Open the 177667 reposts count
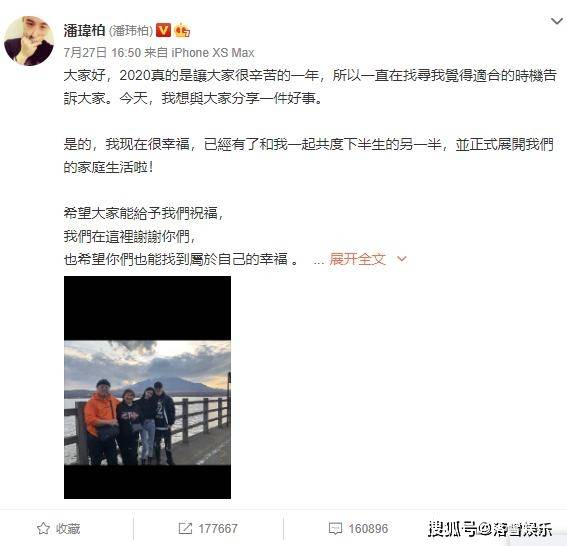567x546 pixels. pyautogui.click(x=218, y=529)
